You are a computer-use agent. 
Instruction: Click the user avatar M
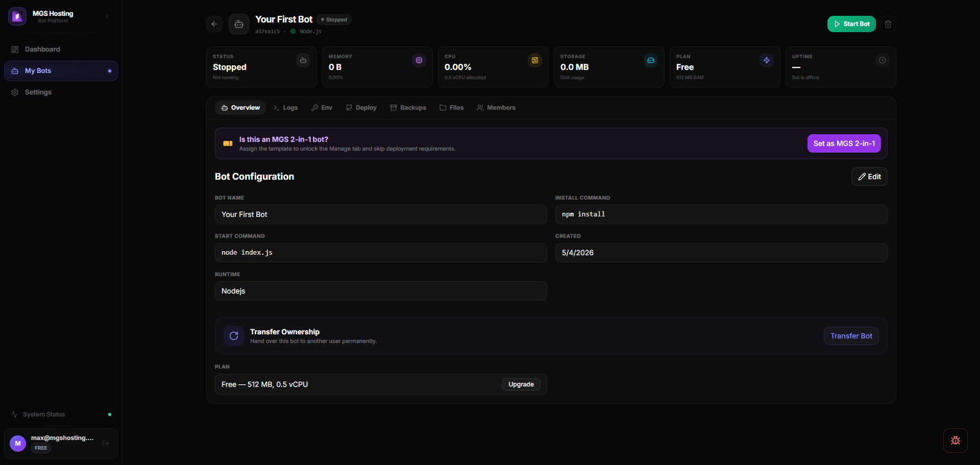point(18,443)
